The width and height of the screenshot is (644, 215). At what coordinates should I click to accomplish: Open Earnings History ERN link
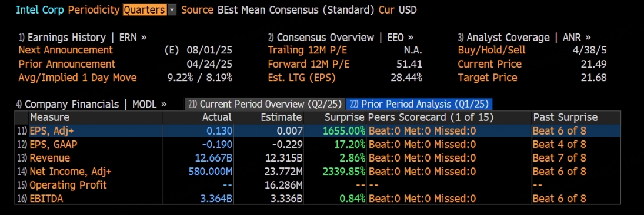pyautogui.click(x=82, y=38)
